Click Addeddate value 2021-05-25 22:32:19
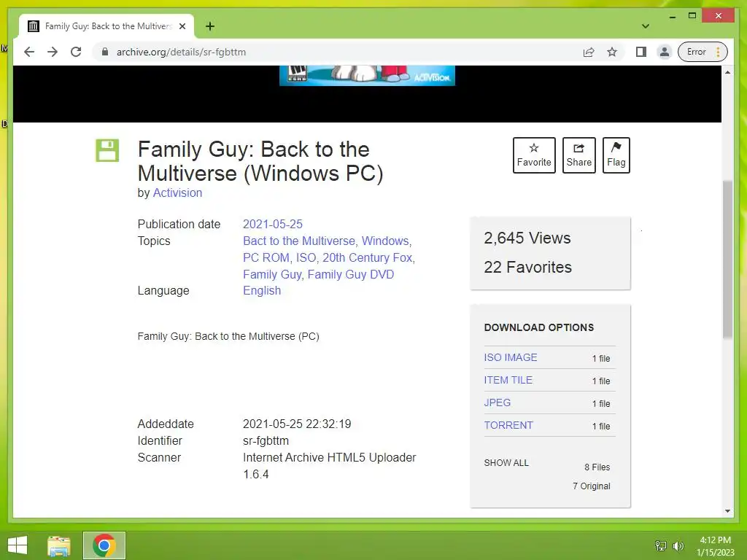 click(x=297, y=424)
